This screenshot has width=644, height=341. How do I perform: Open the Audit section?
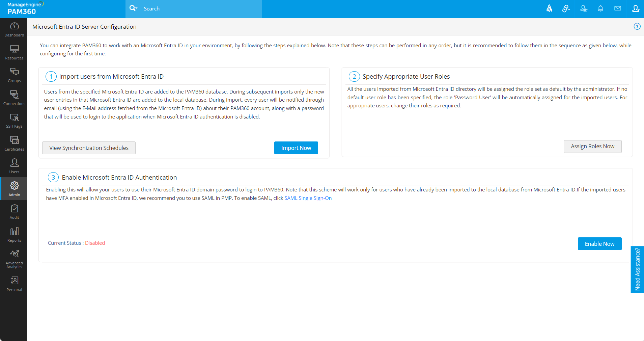[x=14, y=212]
